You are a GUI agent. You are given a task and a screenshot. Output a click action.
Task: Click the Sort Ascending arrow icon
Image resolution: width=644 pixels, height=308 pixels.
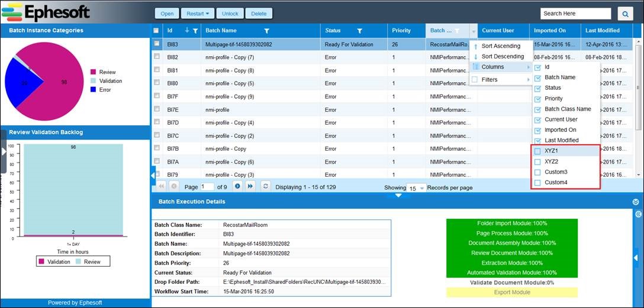(475, 46)
